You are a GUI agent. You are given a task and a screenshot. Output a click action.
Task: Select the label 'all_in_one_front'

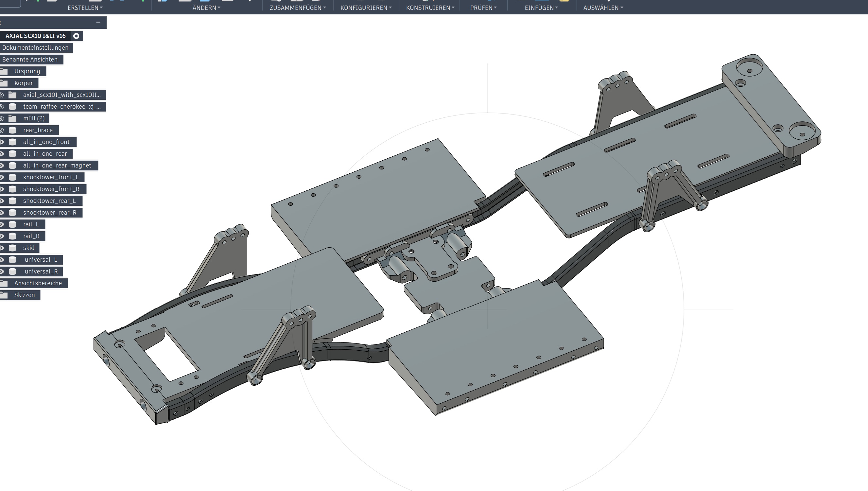pos(46,142)
